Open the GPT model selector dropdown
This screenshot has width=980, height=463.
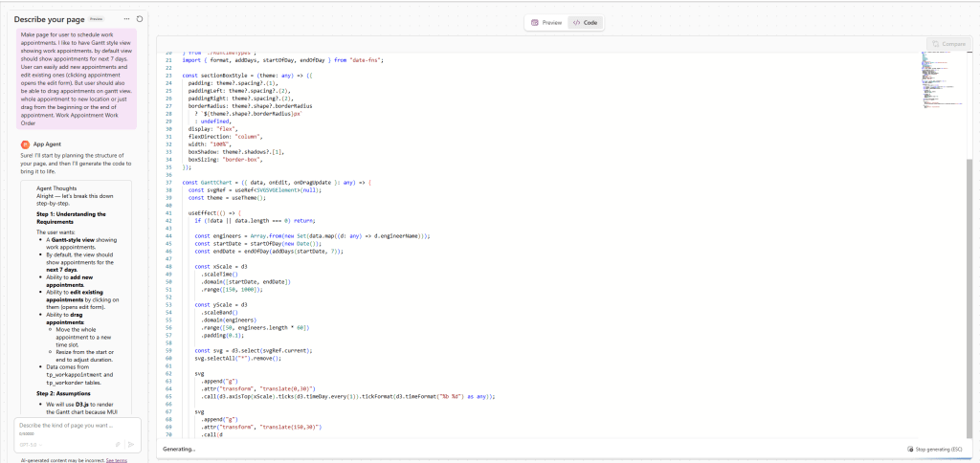(31, 444)
